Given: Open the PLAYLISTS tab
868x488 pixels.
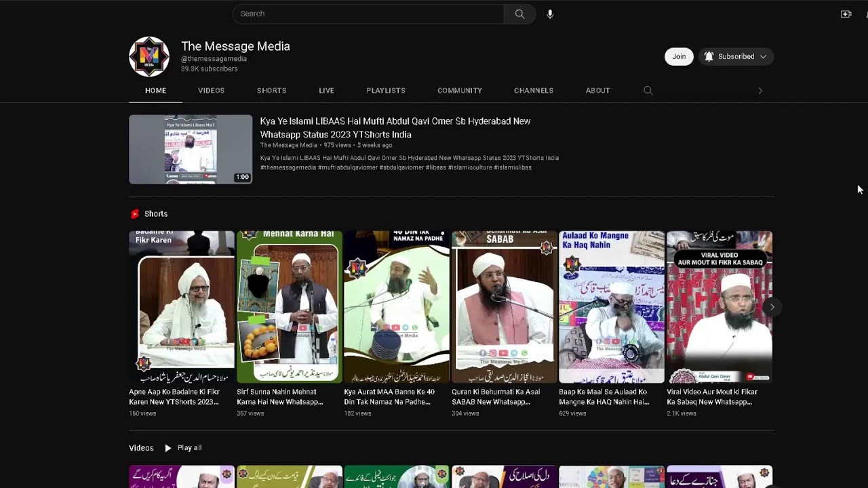Looking at the screenshot, I should tap(386, 91).
